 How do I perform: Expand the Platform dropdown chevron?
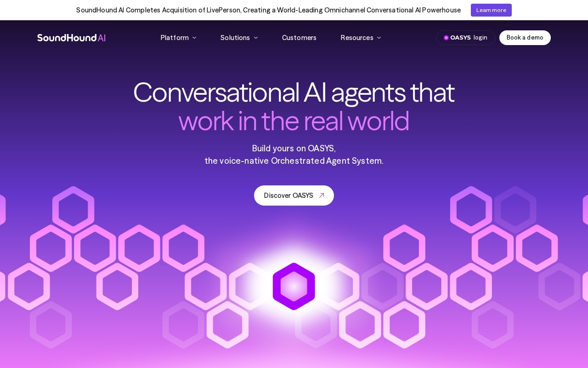tap(194, 38)
